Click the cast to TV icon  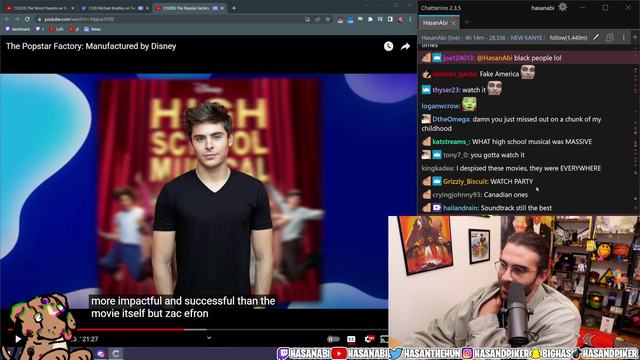384,339
